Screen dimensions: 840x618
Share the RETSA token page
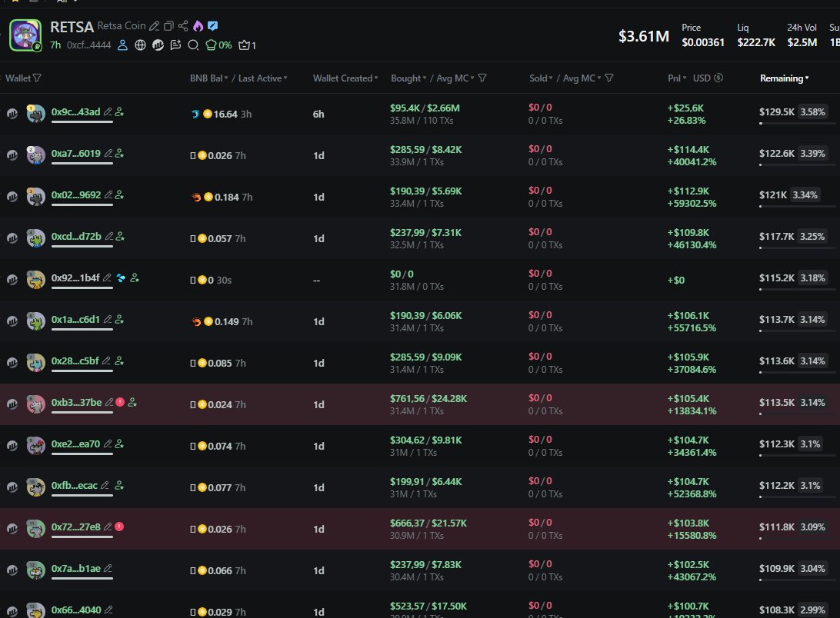click(x=183, y=25)
